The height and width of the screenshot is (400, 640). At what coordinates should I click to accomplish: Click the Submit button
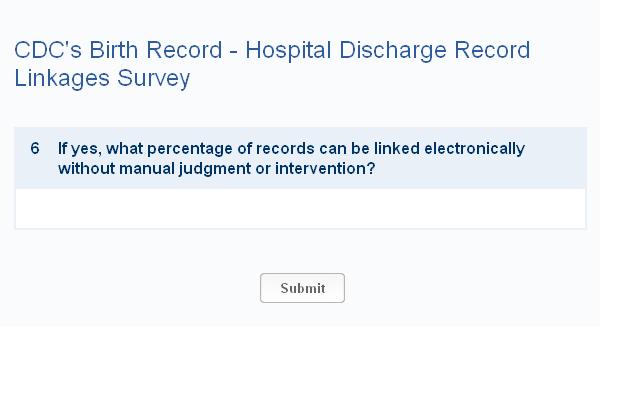[302, 288]
